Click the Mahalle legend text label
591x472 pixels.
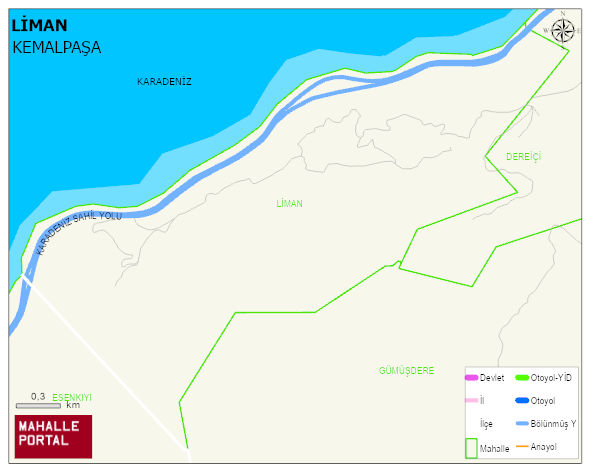pos(494,449)
